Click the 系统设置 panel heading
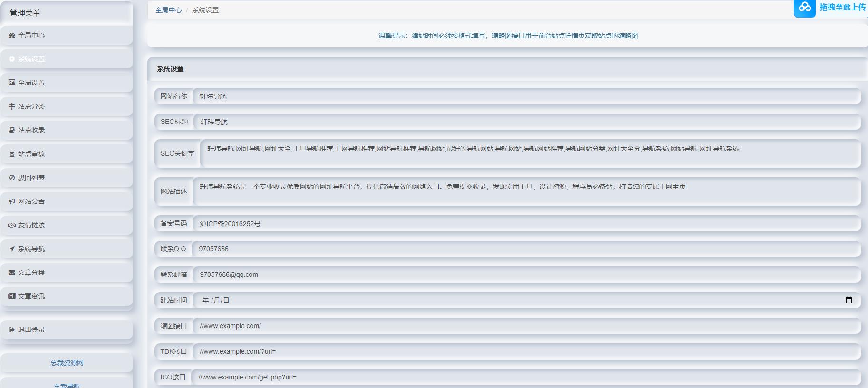Screen dimensions: 868x388 pos(170,69)
